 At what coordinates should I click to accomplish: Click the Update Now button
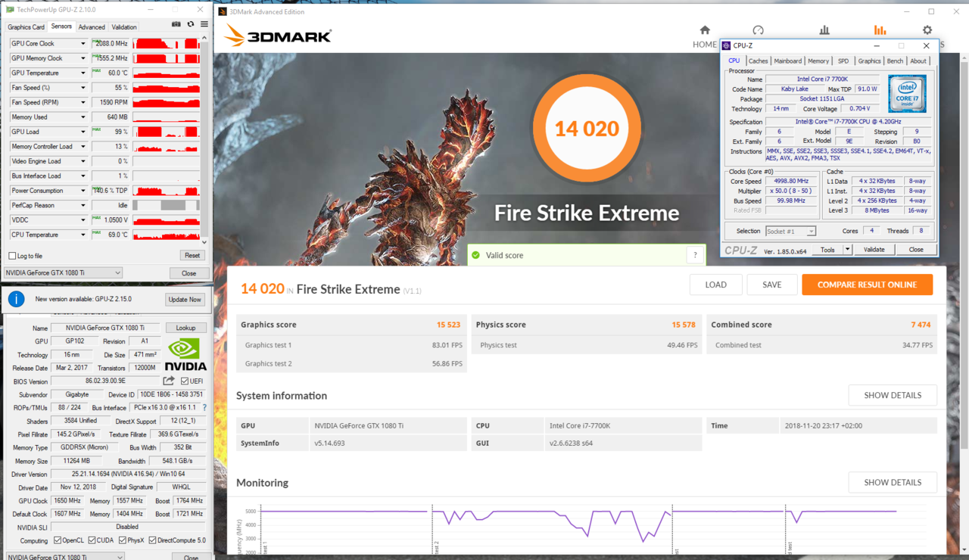[185, 299]
